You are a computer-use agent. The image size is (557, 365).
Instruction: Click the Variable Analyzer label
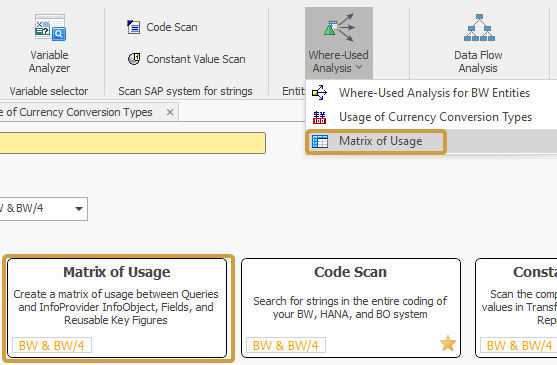point(49,61)
